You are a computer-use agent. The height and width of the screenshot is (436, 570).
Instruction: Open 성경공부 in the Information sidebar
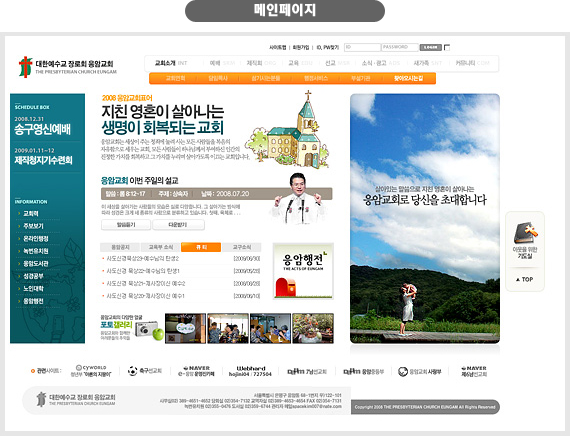tap(33, 276)
